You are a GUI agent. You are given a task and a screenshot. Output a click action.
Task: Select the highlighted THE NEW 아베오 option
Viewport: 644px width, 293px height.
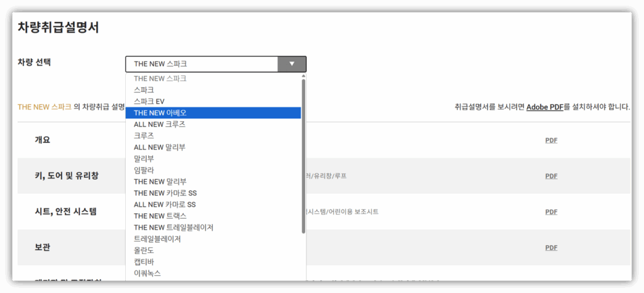point(213,113)
